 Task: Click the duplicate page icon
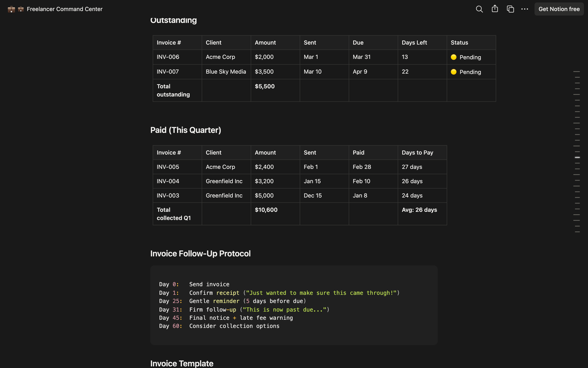tap(510, 9)
